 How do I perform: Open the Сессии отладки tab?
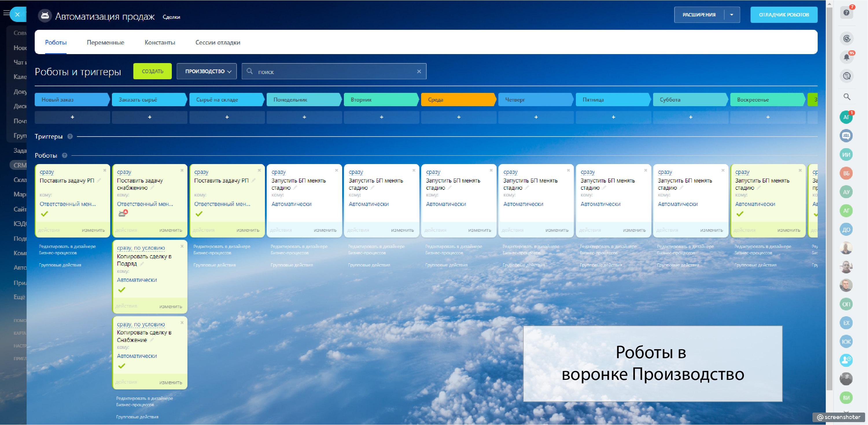click(x=218, y=43)
